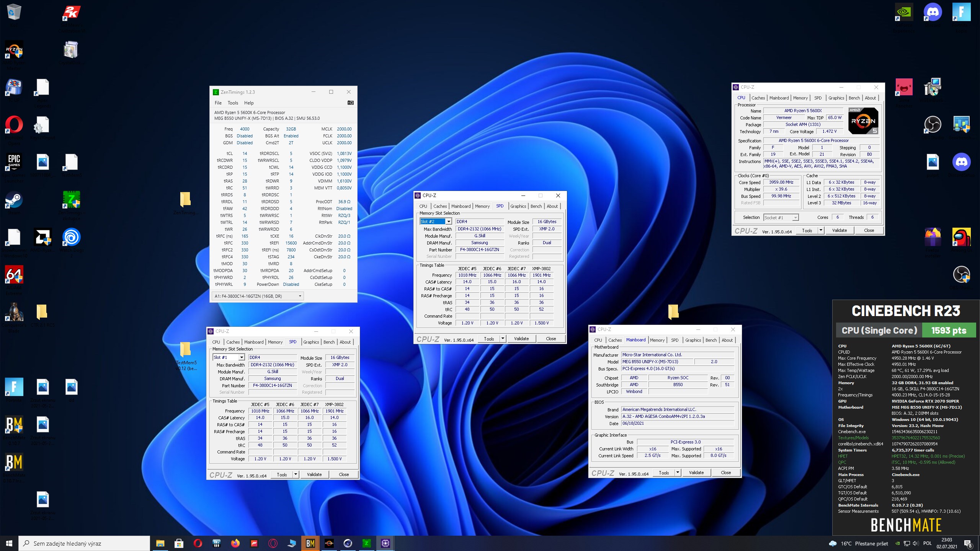
Task: Open Firefox from the taskbar
Action: [235, 543]
